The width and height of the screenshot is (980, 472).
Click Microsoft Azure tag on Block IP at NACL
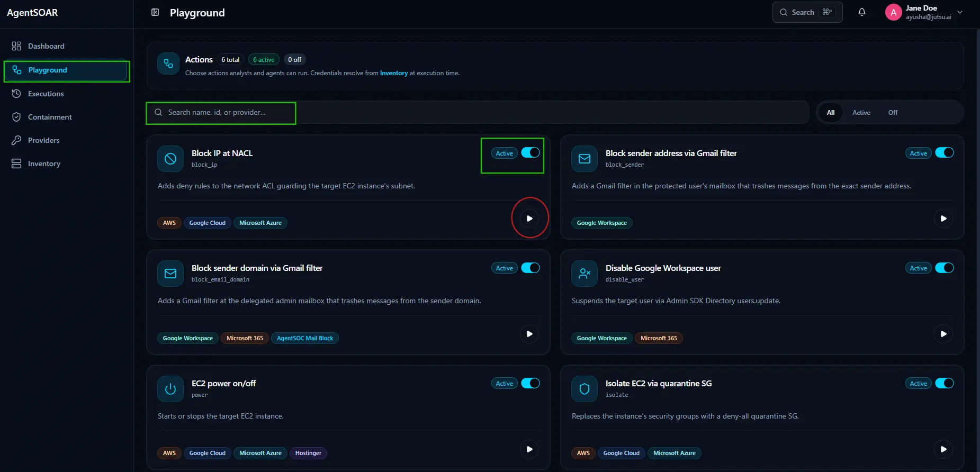pos(260,223)
